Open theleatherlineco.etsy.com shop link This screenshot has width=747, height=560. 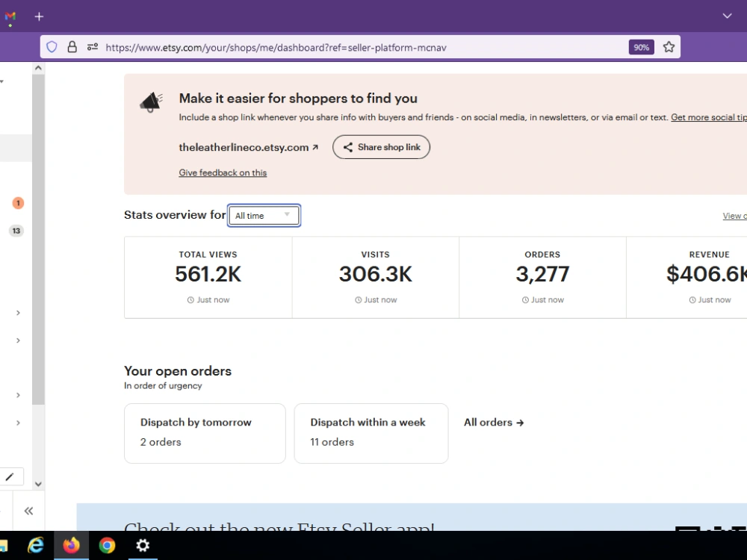[x=248, y=147]
